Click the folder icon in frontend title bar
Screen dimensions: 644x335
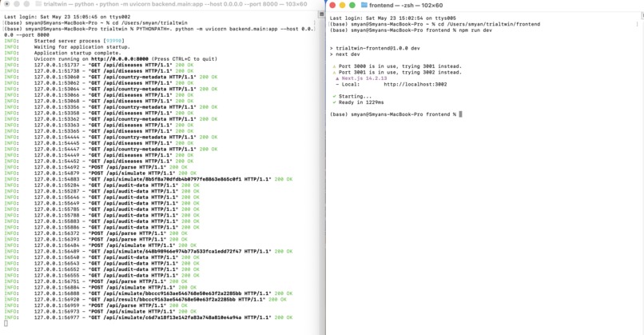(x=364, y=6)
